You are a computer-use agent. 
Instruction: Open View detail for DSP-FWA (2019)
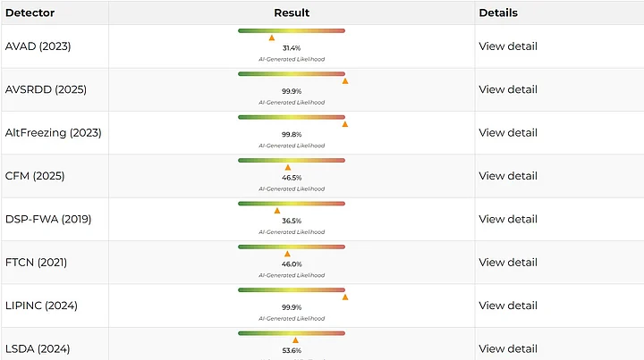pyautogui.click(x=507, y=219)
